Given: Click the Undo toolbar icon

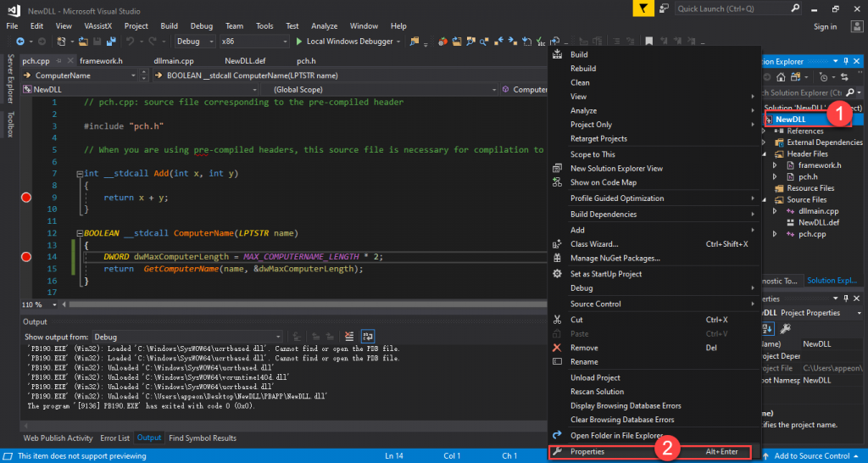Looking at the screenshot, I should pyautogui.click(x=130, y=42).
